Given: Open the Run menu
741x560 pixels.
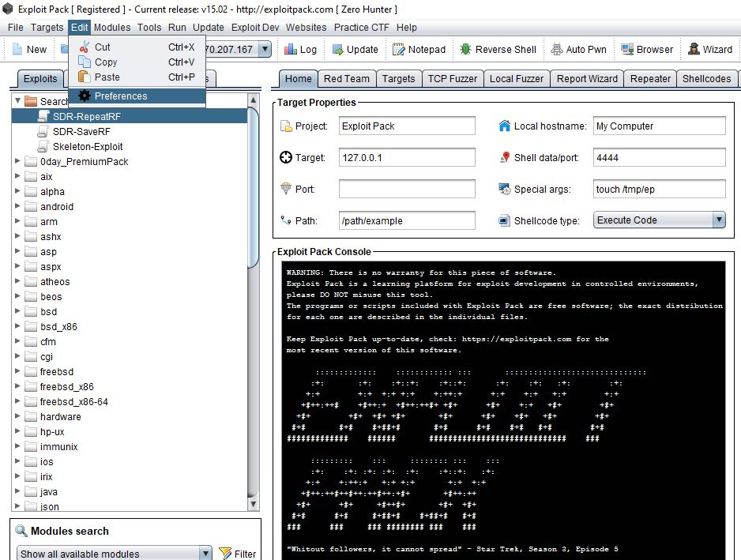Looking at the screenshot, I should (177, 28).
